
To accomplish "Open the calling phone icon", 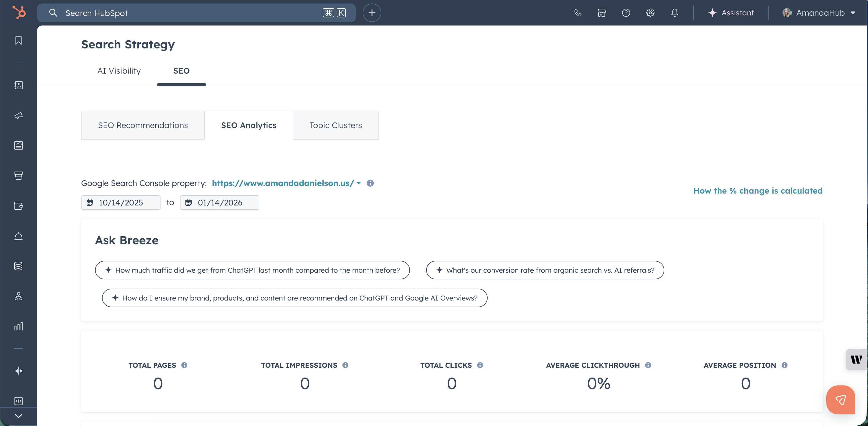I will click(x=577, y=13).
